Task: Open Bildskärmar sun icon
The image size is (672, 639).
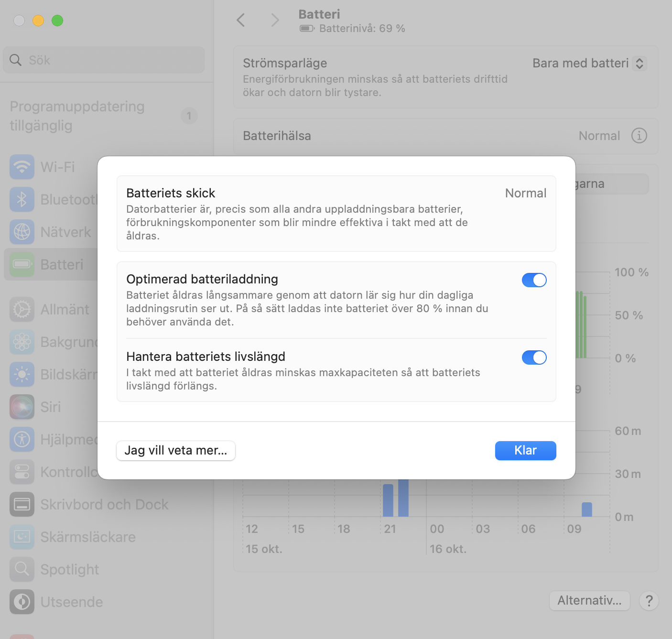Action: (x=22, y=374)
